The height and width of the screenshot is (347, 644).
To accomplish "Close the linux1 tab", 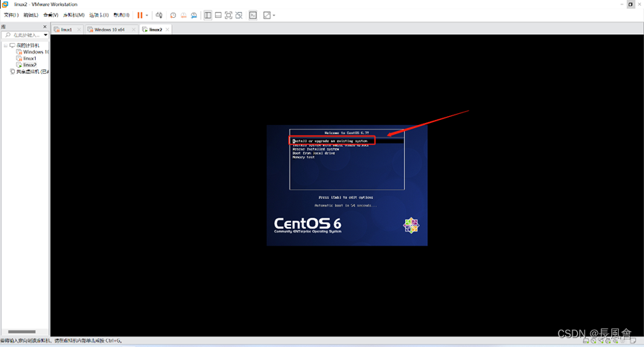I will pyautogui.click(x=79, y=30).
